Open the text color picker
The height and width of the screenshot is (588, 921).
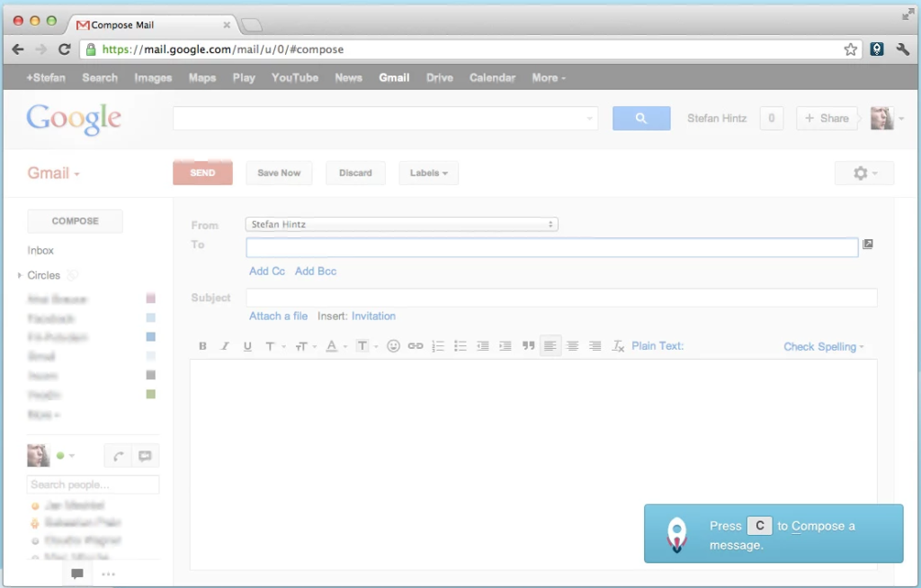[336, 346]
